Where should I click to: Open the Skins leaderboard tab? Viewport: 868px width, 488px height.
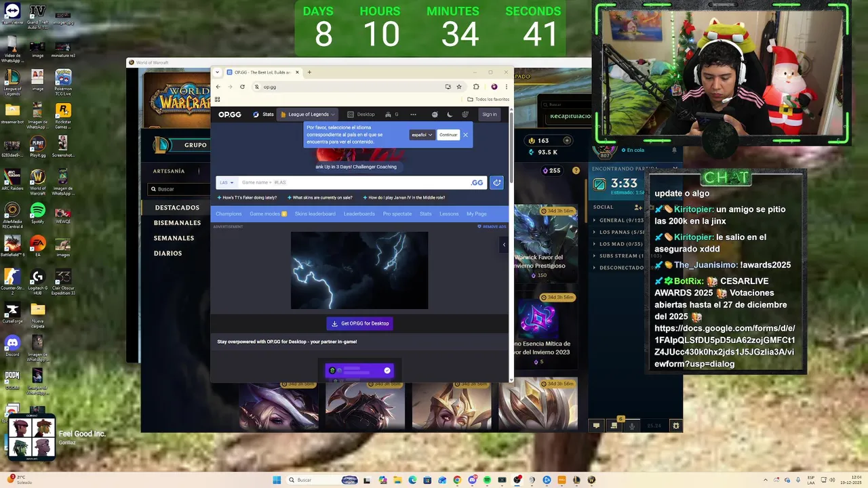pyautogui.click(x=315, y=214)
